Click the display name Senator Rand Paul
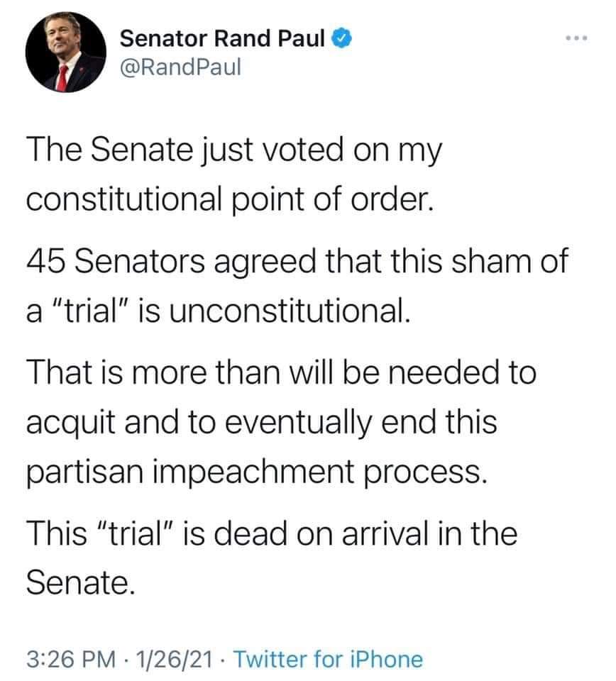 click(222, 38)
